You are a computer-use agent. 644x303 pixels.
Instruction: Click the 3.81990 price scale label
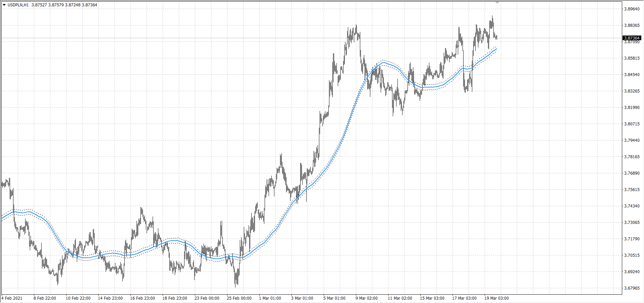[632, 108]
